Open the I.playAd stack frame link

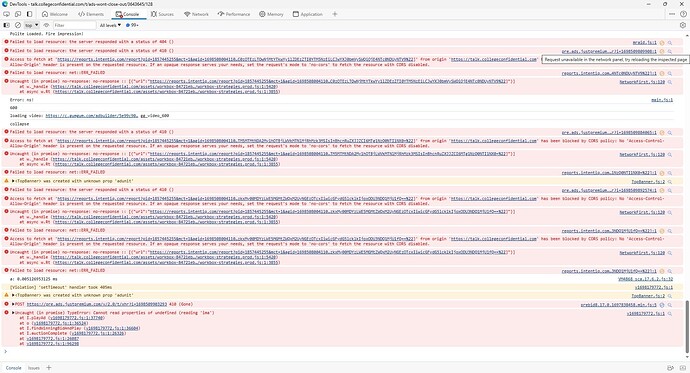tap(76, 318)
